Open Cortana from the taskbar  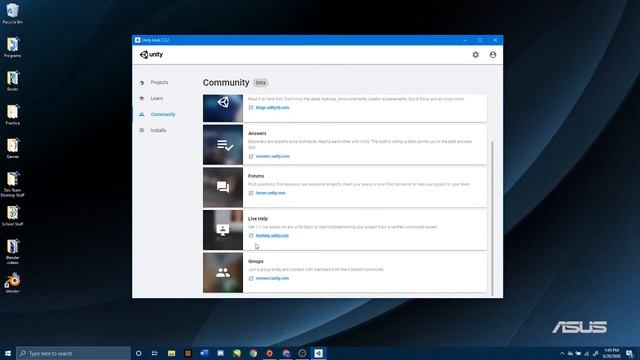(x=138, y=353)
